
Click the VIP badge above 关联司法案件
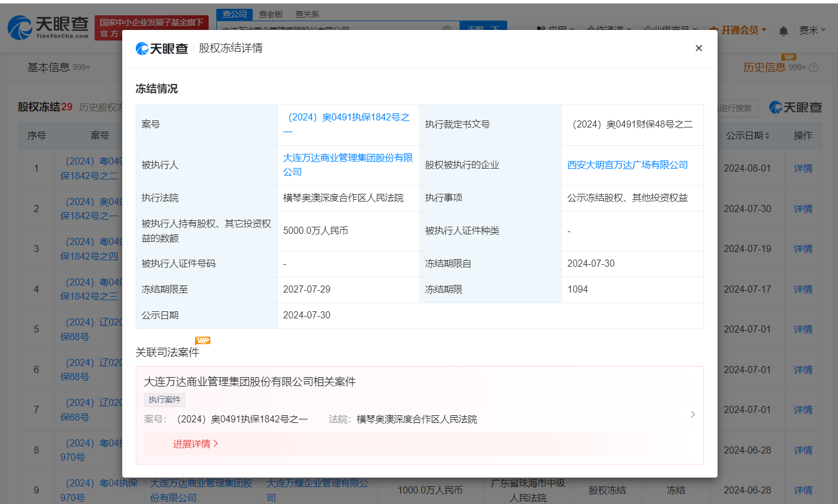point(203,340)
